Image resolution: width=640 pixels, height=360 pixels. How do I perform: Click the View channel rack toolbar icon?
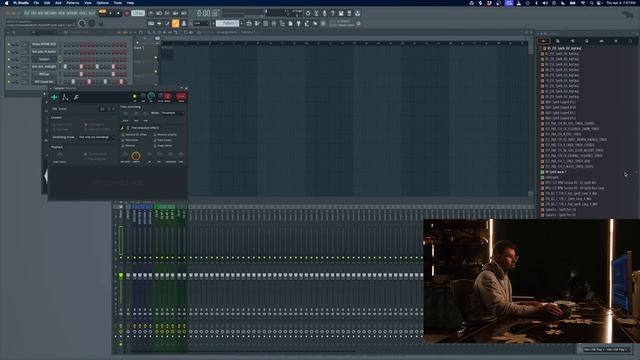pyautogui.click(x=265, y=23)
